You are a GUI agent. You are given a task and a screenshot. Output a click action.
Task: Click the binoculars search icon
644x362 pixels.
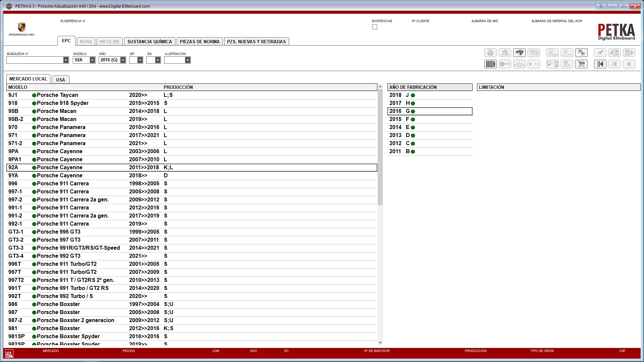519,53
